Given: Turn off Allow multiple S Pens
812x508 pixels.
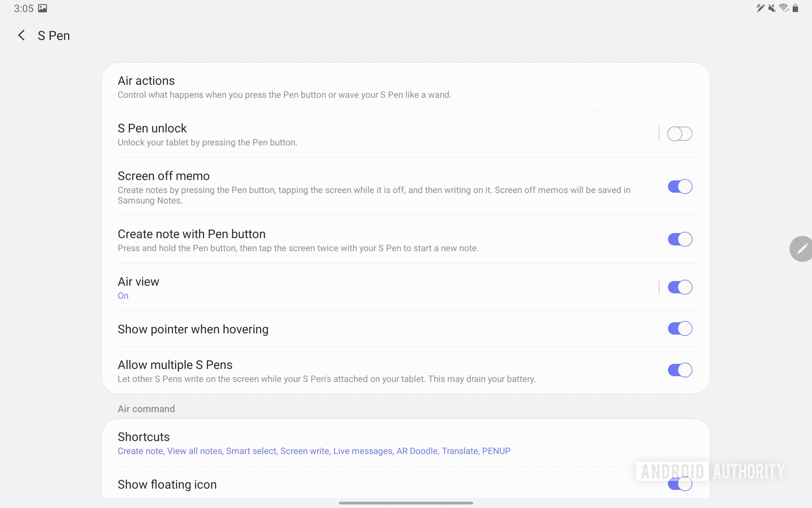Looking at the screenshot, I should click(x=680, y=370).
